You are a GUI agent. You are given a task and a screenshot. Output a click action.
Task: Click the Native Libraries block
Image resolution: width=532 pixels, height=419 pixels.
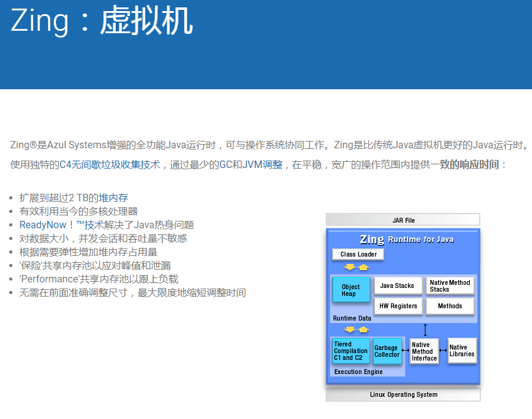pyautogui.click(x=462, y=351)
